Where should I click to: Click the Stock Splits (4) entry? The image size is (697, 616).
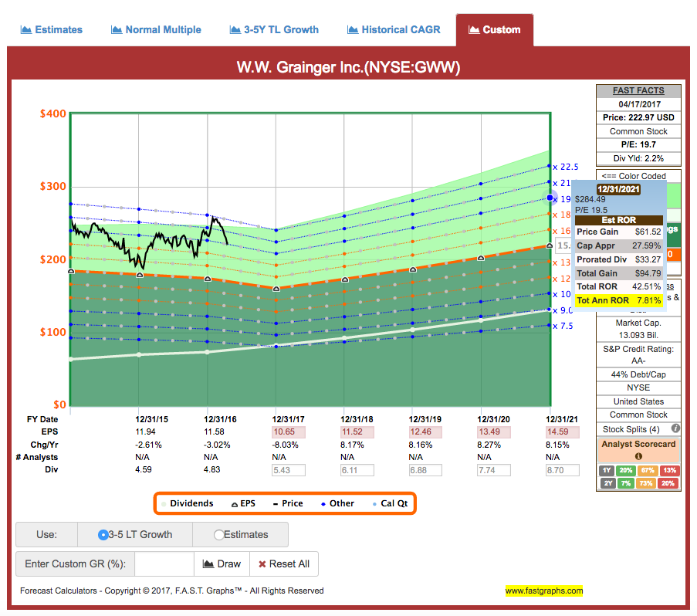(x=631, y=429)
